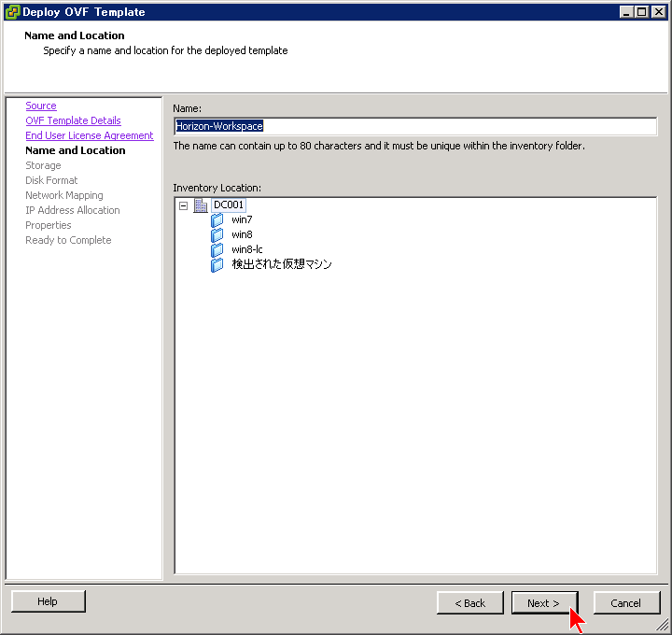Proceed with the Next > button

tap(544, 603)
